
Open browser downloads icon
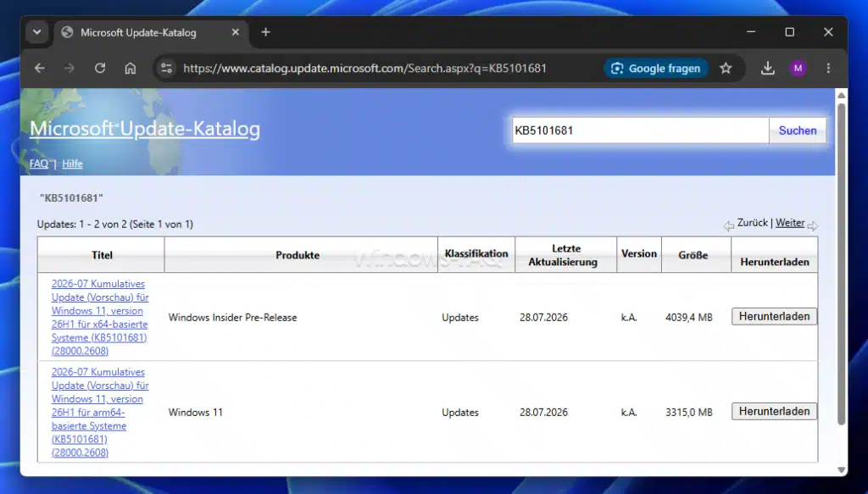point(767,68)
